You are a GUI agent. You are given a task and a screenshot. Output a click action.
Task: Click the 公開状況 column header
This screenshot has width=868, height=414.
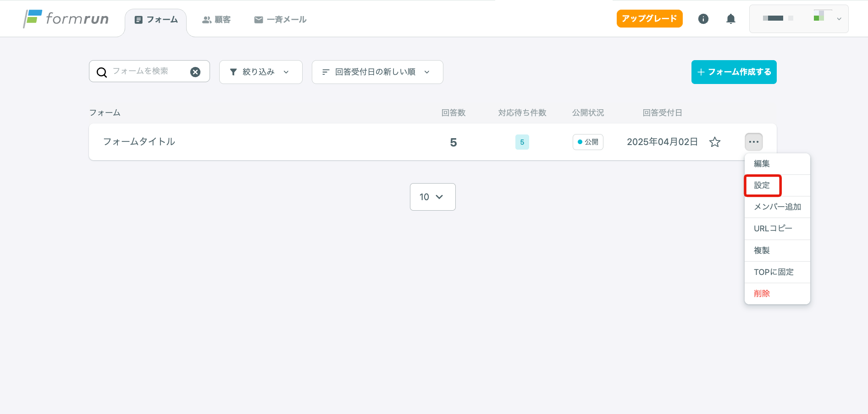(x=588, y=113)
